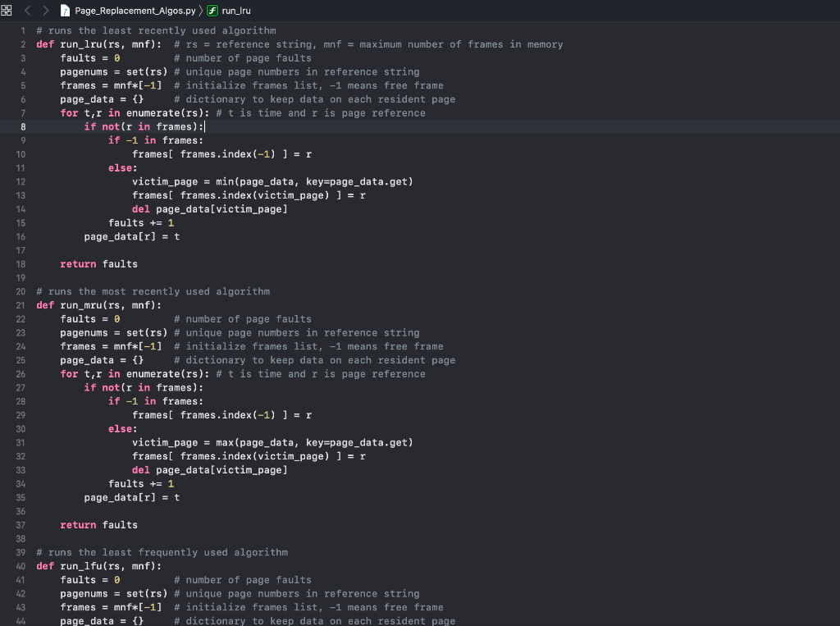
Task: Select run_lru in the breadcrumb bar
Action: click(235, 11)
